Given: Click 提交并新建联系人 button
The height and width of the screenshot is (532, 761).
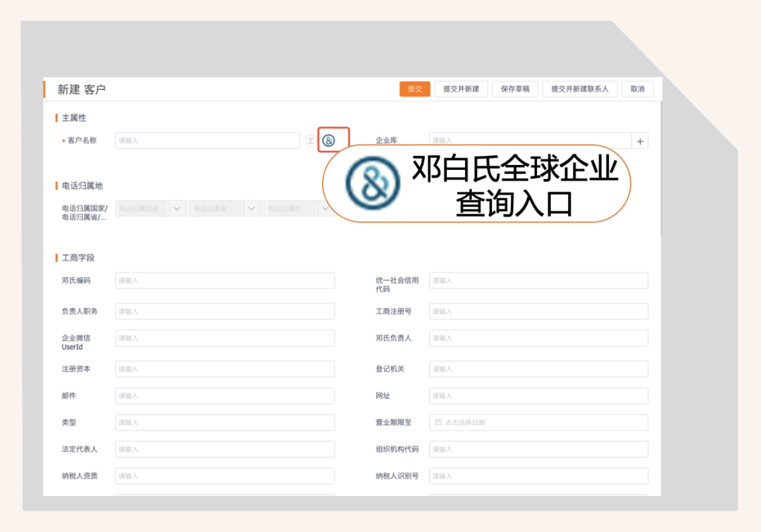Looking at the screenshot, I should pos(579,89).
